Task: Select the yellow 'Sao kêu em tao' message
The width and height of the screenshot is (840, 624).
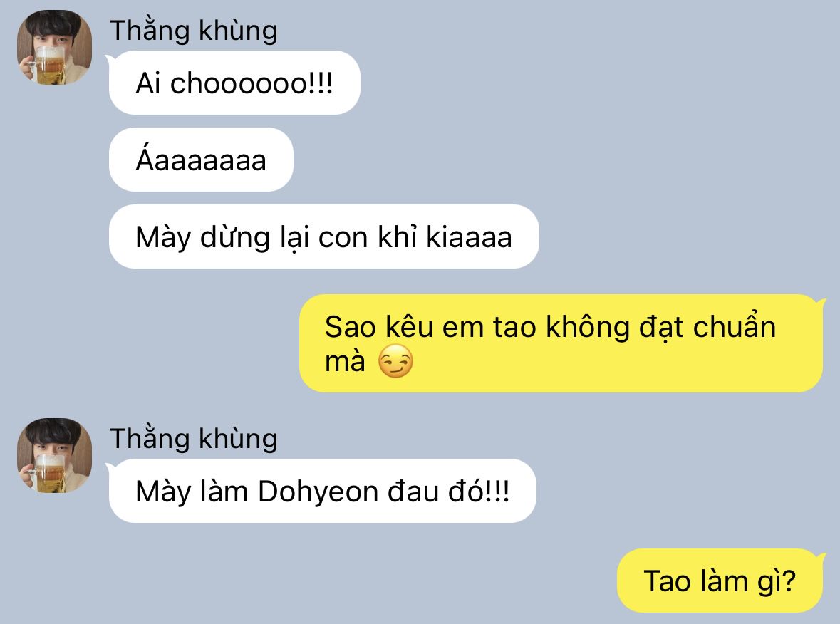Action: [x=561, y=343]
